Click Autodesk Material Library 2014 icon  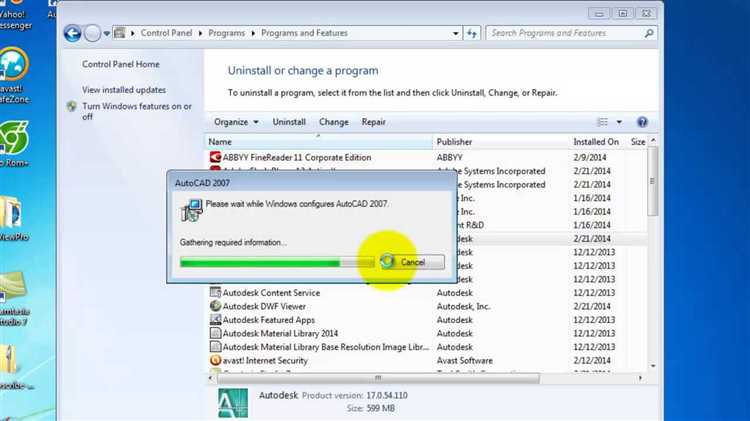[x=215, y=333]
